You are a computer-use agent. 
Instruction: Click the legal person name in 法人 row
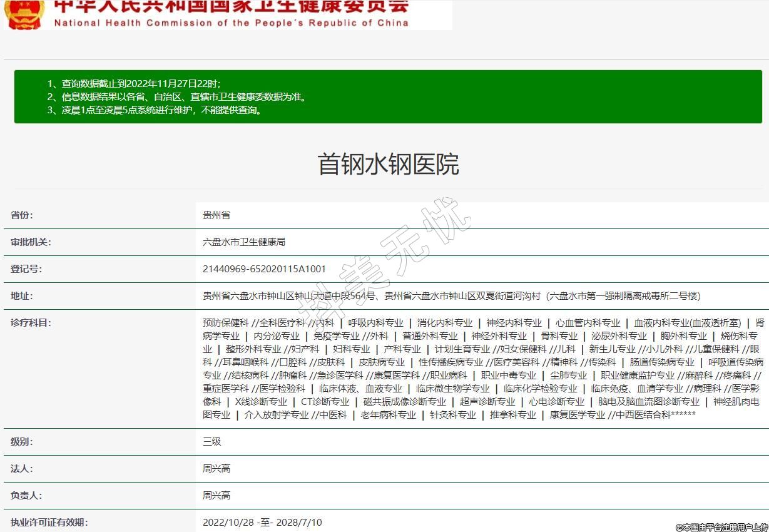(x=216, y=469)
